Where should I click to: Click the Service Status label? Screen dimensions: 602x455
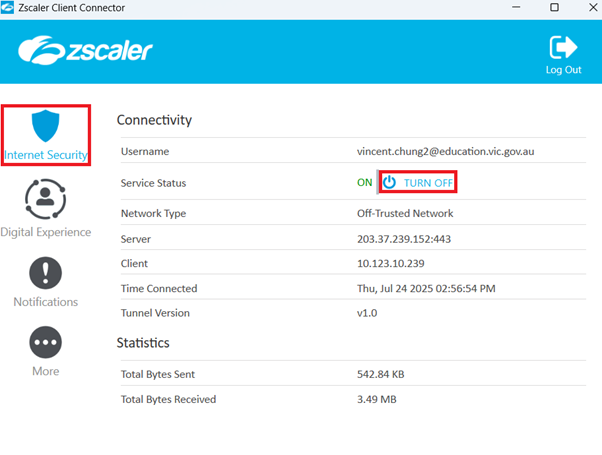(x=153, y=183)
